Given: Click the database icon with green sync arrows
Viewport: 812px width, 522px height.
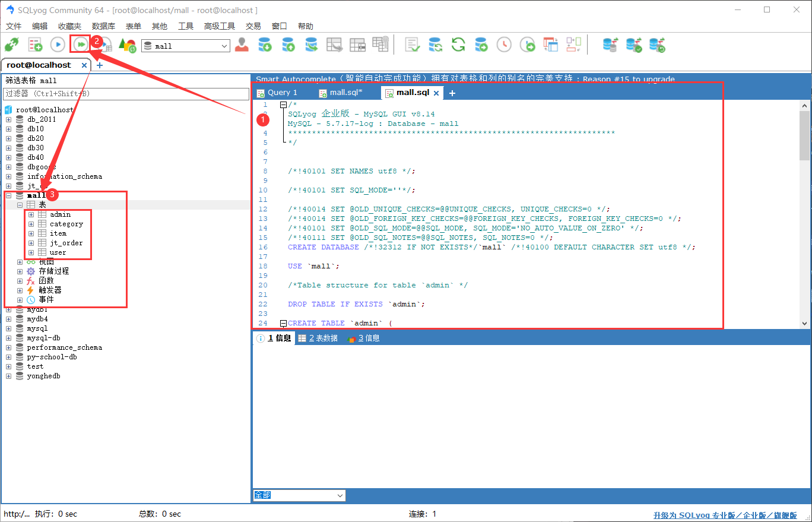Looking at the screenshot, I should tap(435, 45).
